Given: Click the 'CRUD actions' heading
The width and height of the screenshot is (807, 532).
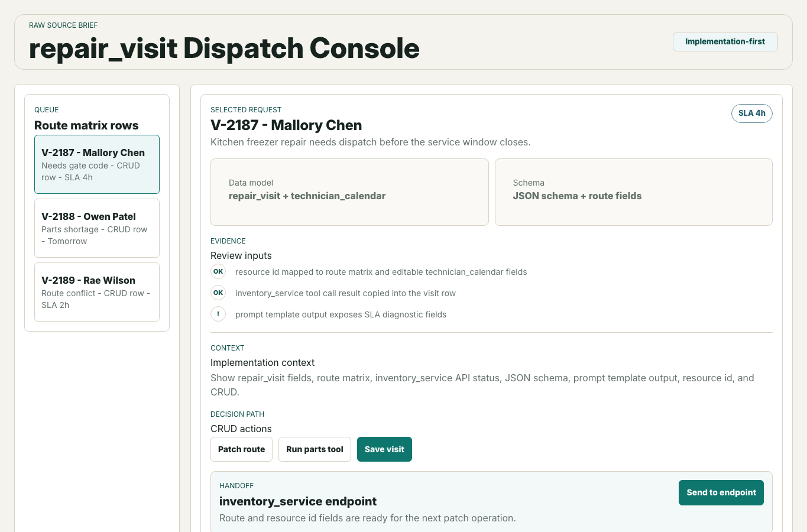Looking at the screenshot, I should 241,429.
